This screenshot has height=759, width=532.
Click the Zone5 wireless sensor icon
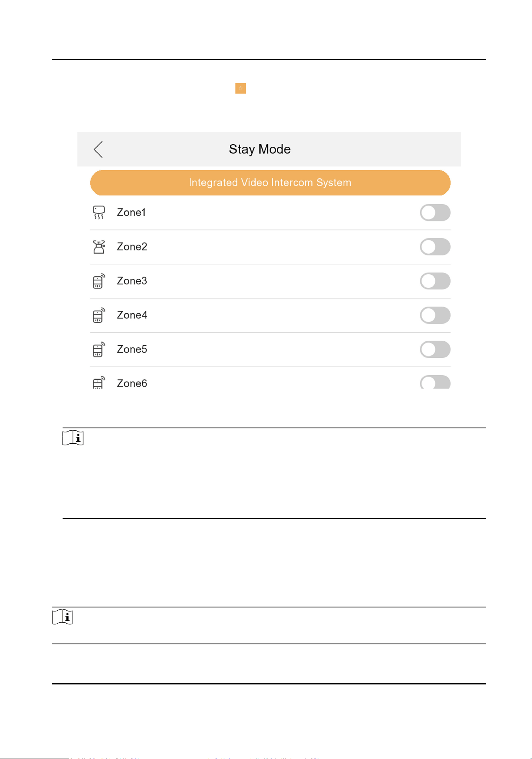tap(99, 349)
